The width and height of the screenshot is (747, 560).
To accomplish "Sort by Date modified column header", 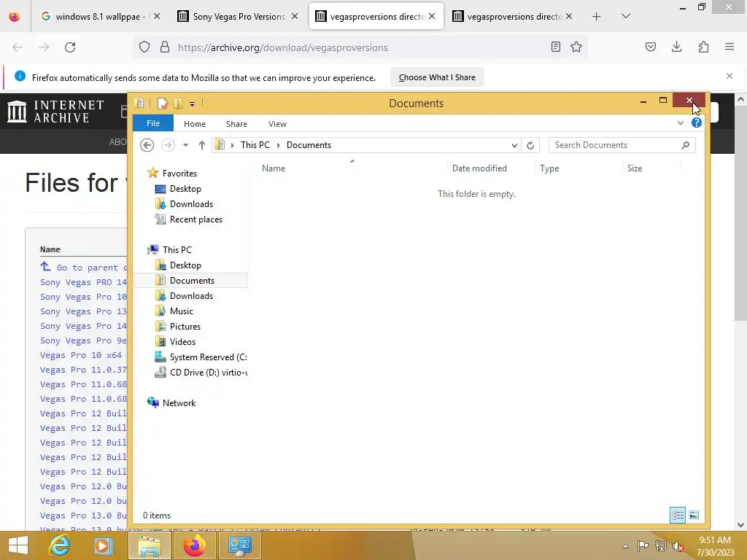I will [x=479, y=168].
